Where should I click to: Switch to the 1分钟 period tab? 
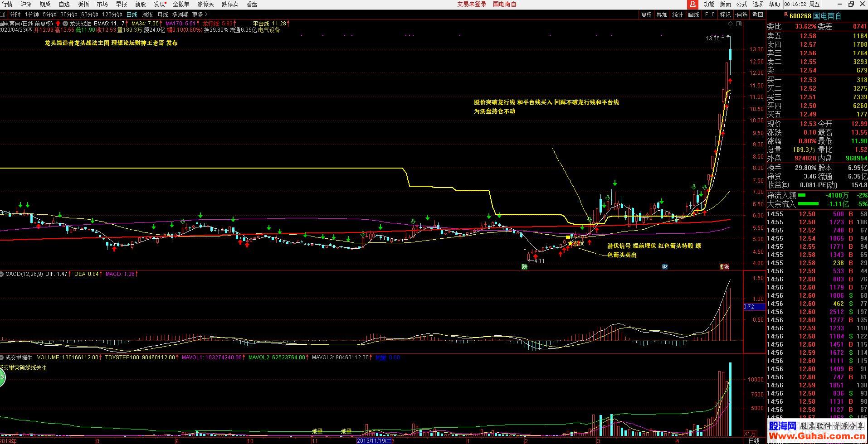32,14
